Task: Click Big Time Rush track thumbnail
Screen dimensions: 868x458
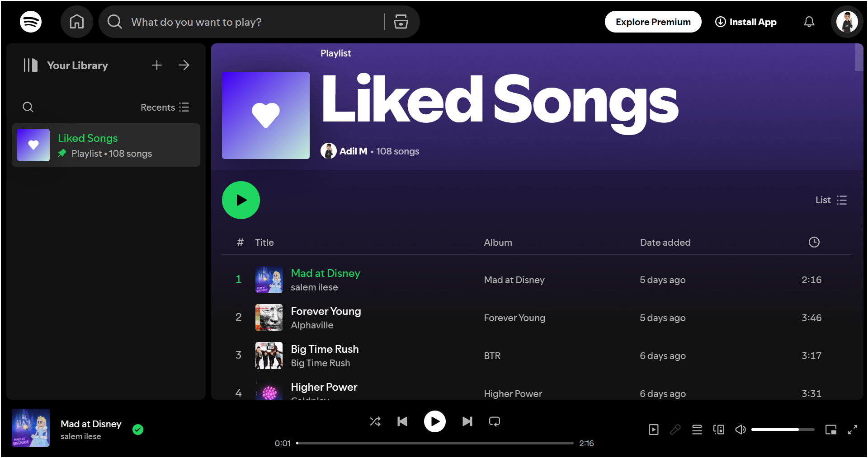Action: (x=269, y=355)
